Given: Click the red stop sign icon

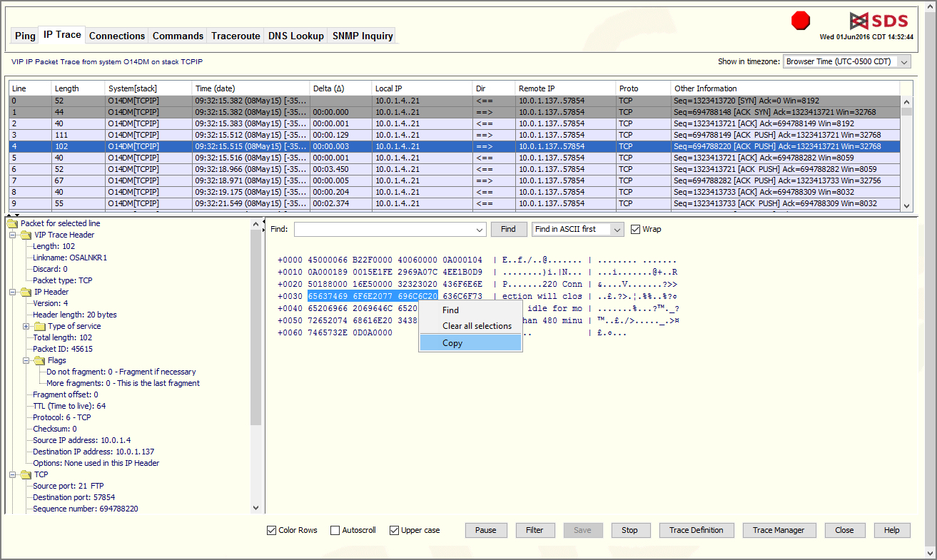Looking at the screenshot, I should pos(801,21).
